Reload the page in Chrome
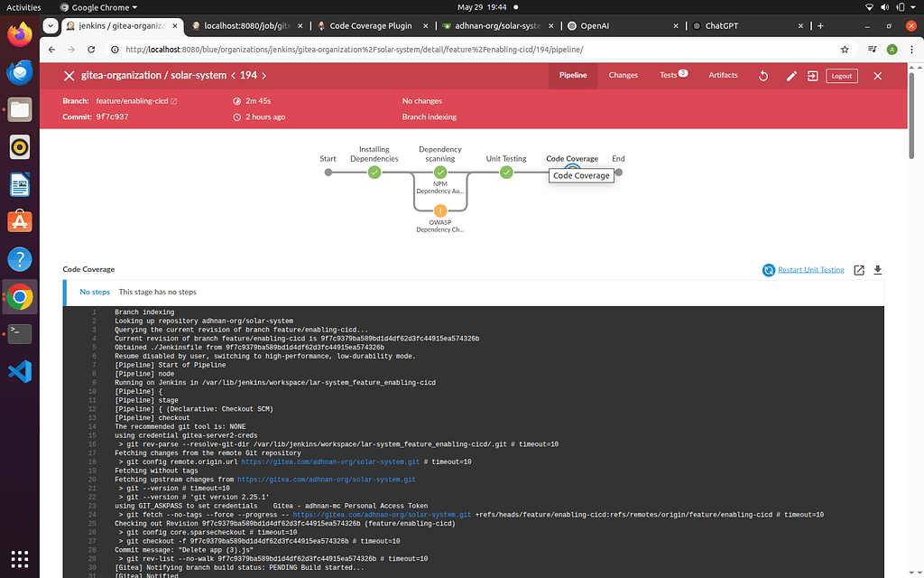 tap(91, 50)
